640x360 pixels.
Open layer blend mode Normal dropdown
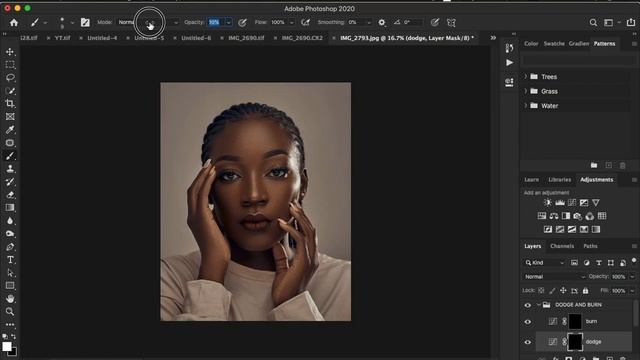[554, 277]
